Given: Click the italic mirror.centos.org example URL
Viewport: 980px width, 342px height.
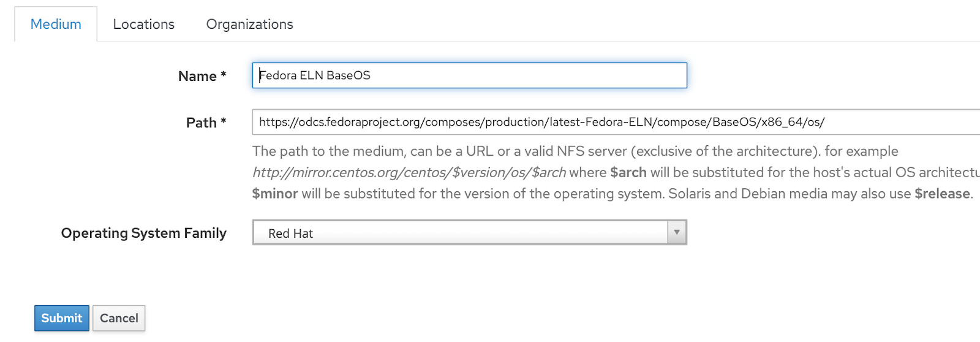Looking at the screenshot, I should (x=409, y=173).
